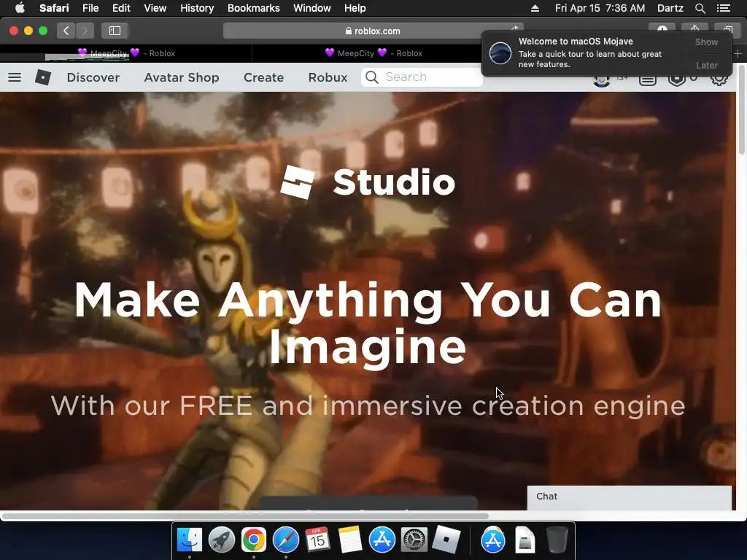The width and height of the screenshot is (747, 560).
Task: Open the Help menu
Action: (x=355, y=8)
